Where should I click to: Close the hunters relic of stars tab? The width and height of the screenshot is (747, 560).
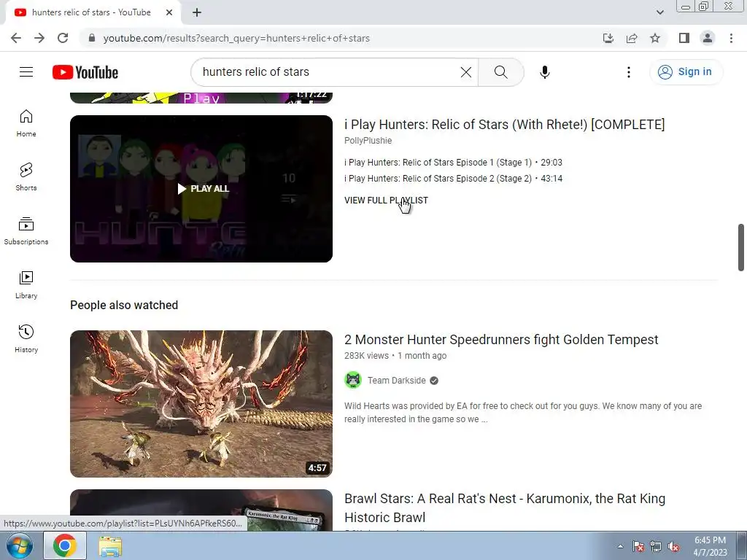(169, 12)
